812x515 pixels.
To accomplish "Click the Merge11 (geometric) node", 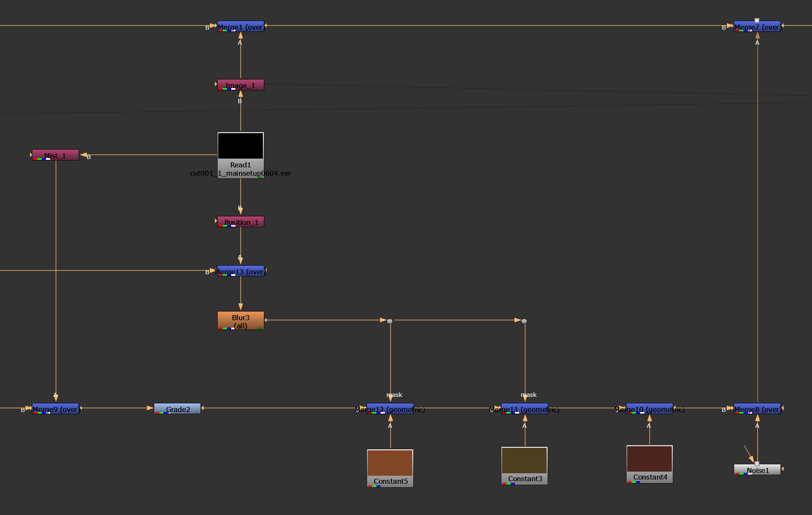I will [525, 409].
